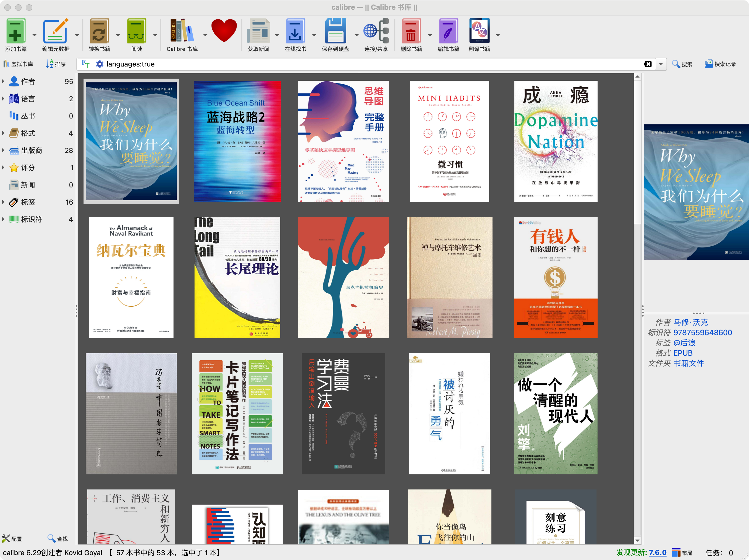Click in the languages:true search field
Viewport: 749px width, 560px height.
pos(372,64)
